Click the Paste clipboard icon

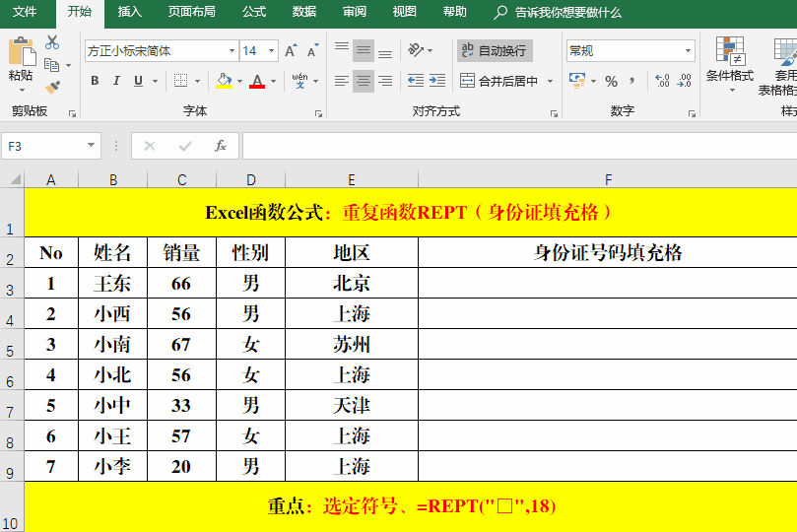(22, 51)
